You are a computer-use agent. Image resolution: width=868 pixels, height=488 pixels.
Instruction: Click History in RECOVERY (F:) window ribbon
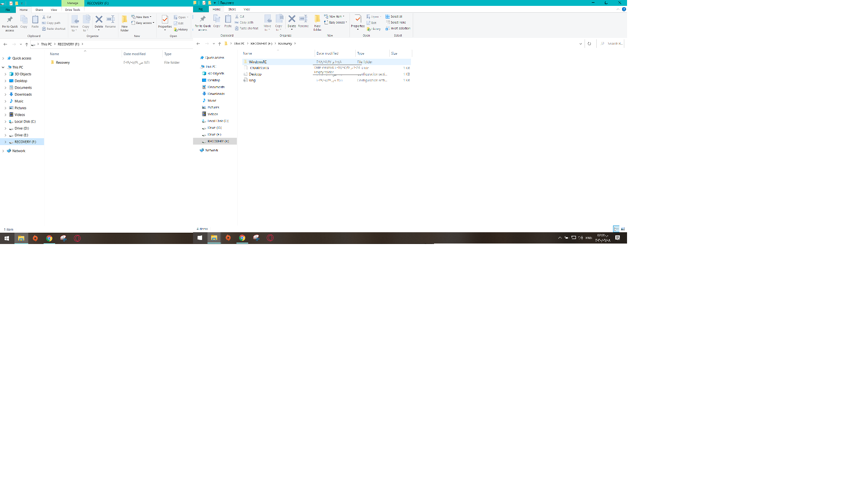pos(181,29)
